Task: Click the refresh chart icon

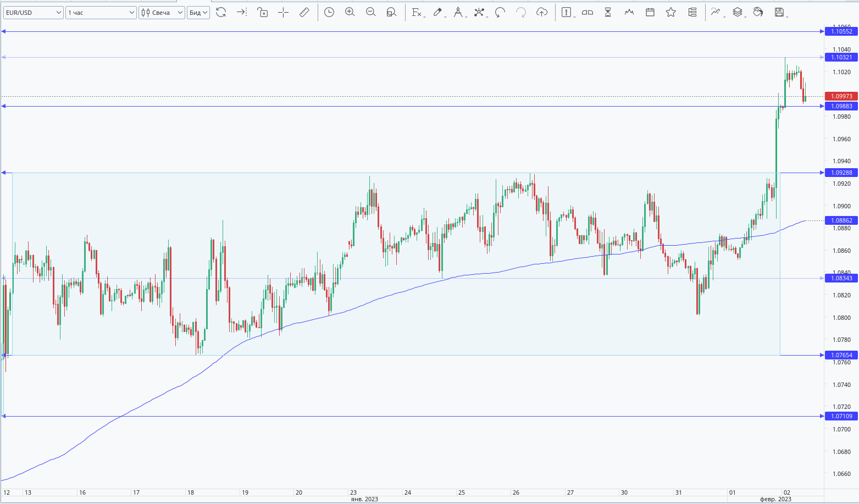Action: pos(221,12)
